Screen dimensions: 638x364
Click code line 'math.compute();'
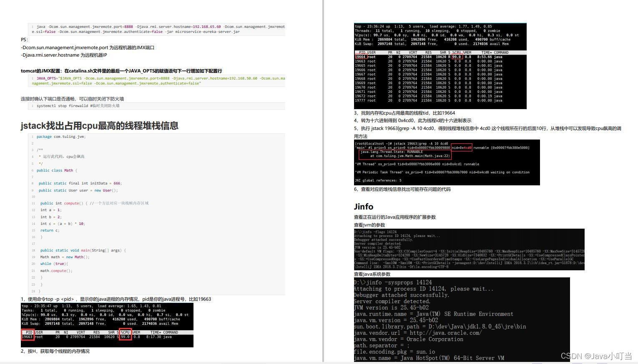56,271
